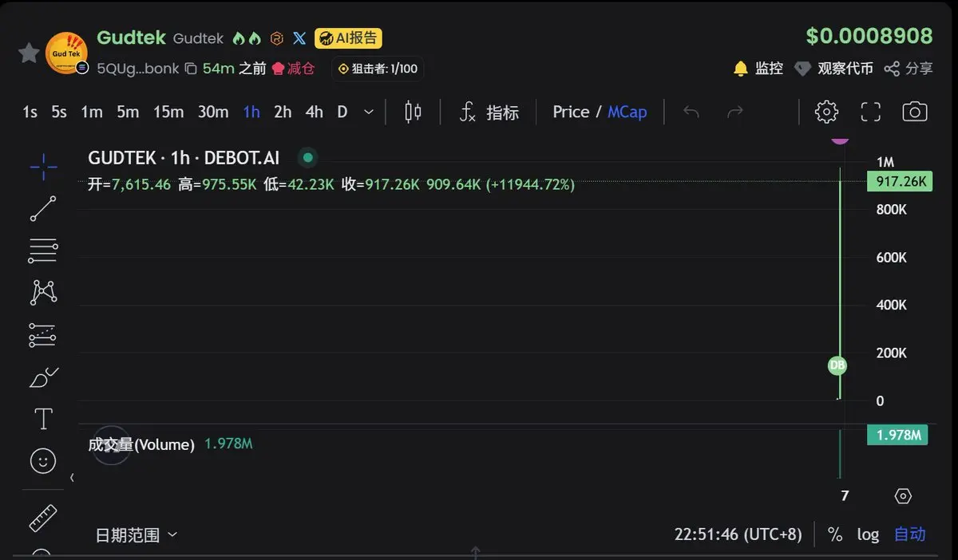Select the 2h timeframe

(283, 112)
